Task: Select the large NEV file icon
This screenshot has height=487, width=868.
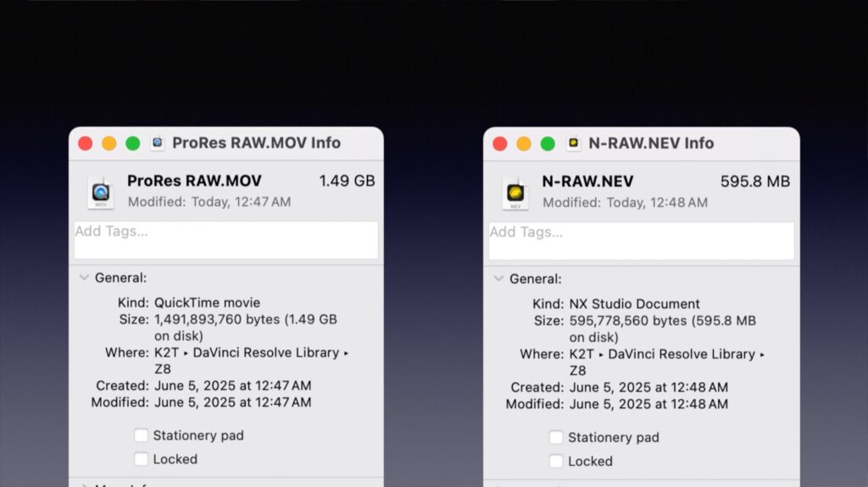Action: [515, 193]
